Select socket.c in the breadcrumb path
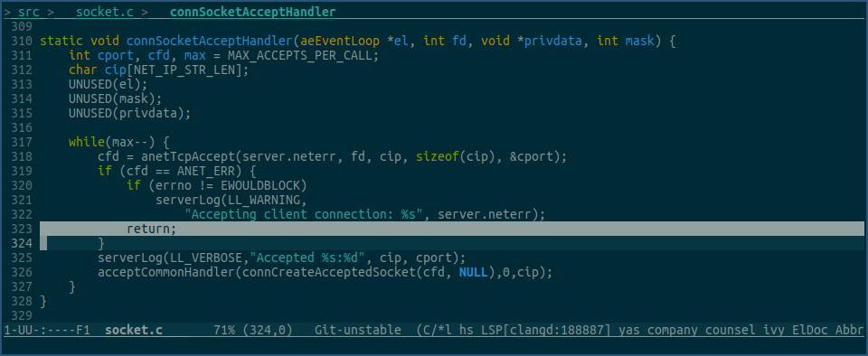 point(105,12)
